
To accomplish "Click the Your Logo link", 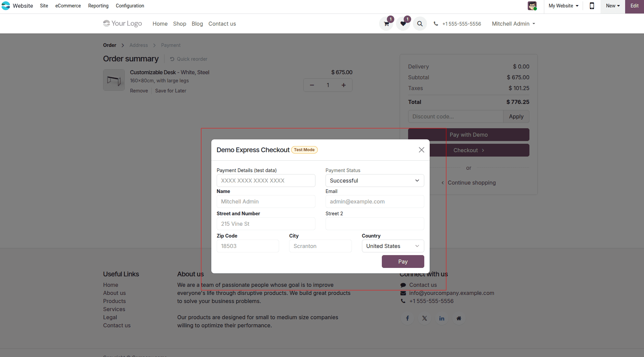I will [122, 23].
